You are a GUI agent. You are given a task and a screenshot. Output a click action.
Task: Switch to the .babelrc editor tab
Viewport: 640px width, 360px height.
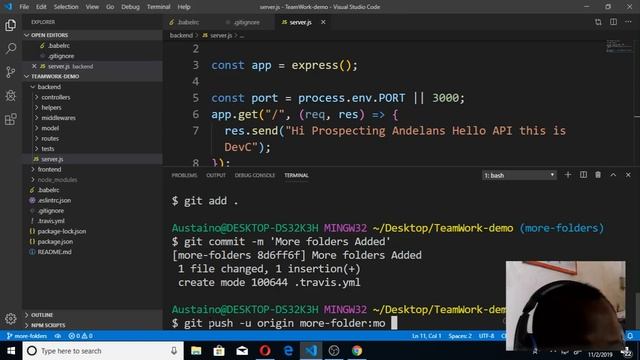coord(188,22)
